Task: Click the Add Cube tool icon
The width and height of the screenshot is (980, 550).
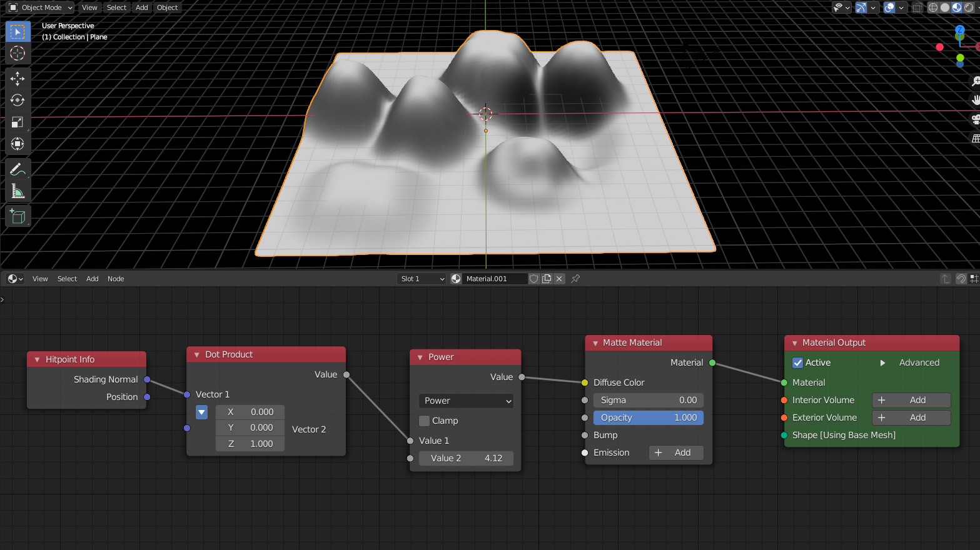Action: tap(18, 216)
